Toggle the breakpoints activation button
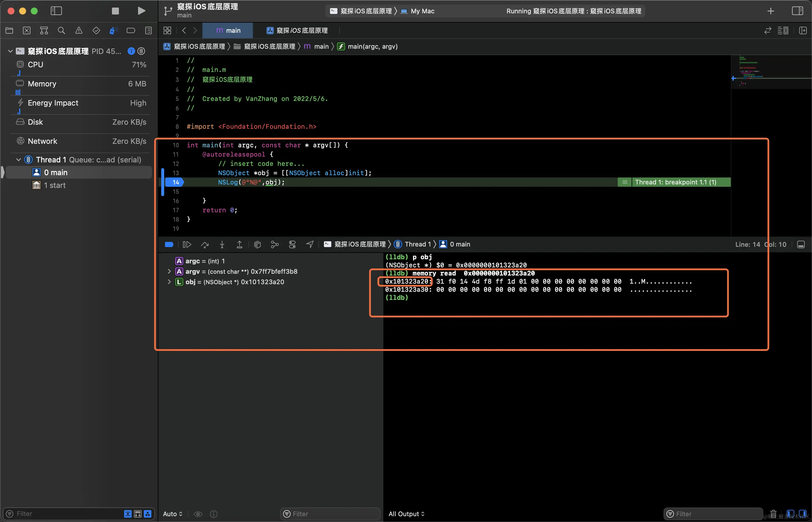Viewport: 812px width, 522px height. click(169, 244)
